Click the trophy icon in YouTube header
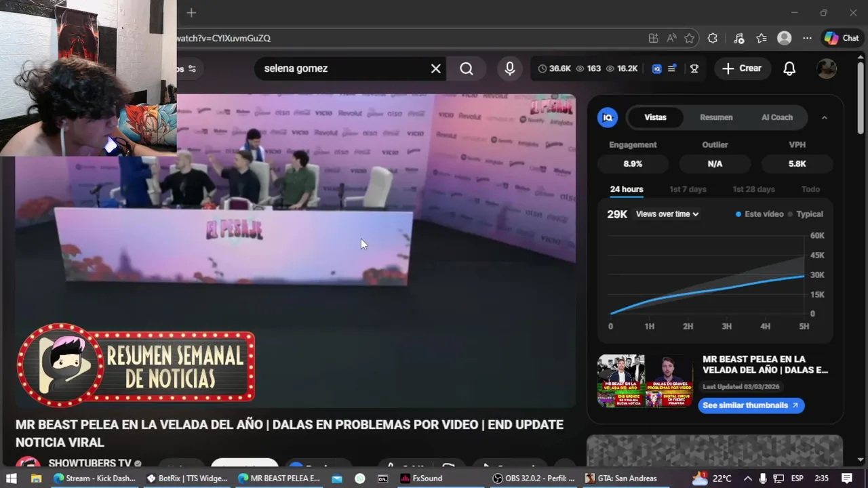The height and width of the screenshot is (488, 868). 694,68
